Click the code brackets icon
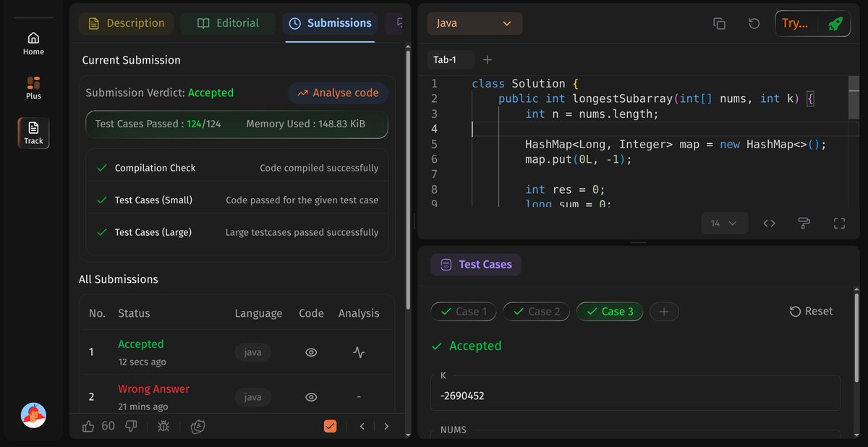 pyautogui.click(x=769, y=223)
